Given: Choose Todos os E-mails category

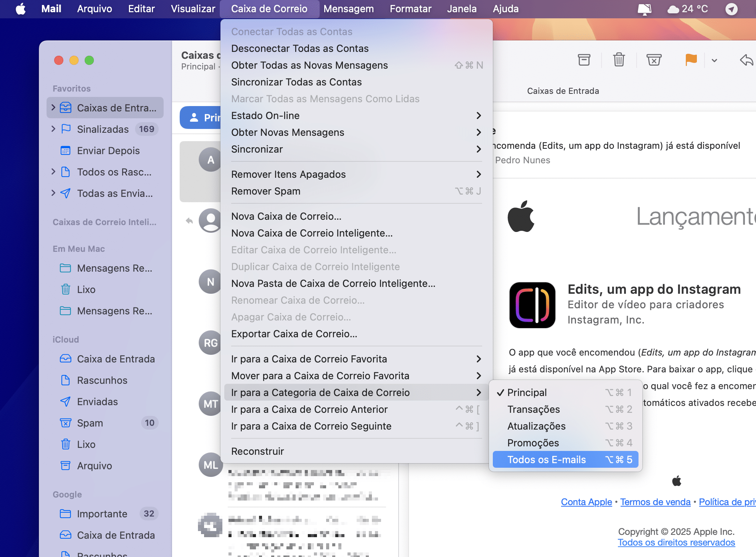Looking at the screenshot, I should tap(565, 460).
